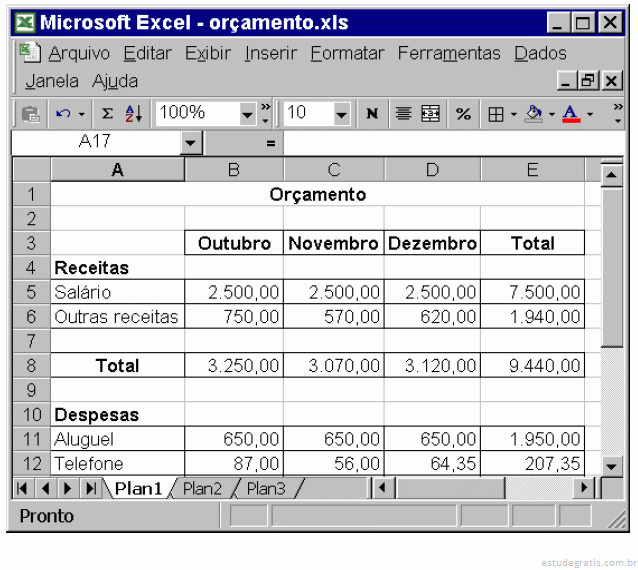The width and height of the screenshot is (638, 570).
Task: Open the zoom 100% dropdown
Action: pyautogui.click(x=247, y=114)
